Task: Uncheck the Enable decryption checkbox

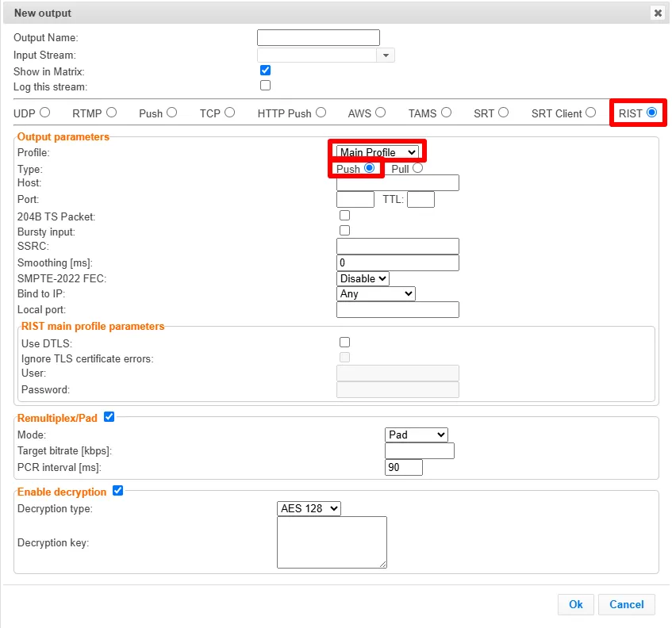Action: point(118,491)
